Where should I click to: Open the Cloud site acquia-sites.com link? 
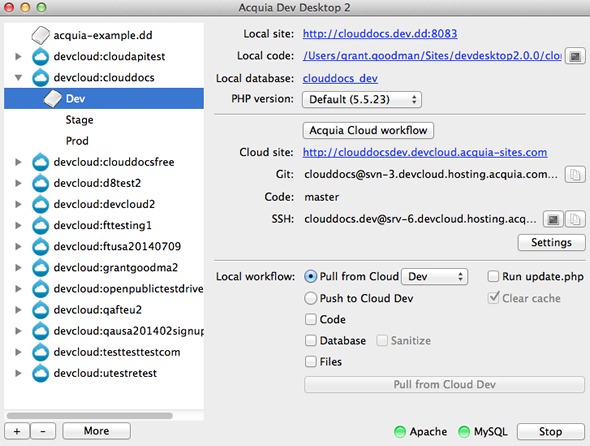pyautogui.click(x=425, y=152)
